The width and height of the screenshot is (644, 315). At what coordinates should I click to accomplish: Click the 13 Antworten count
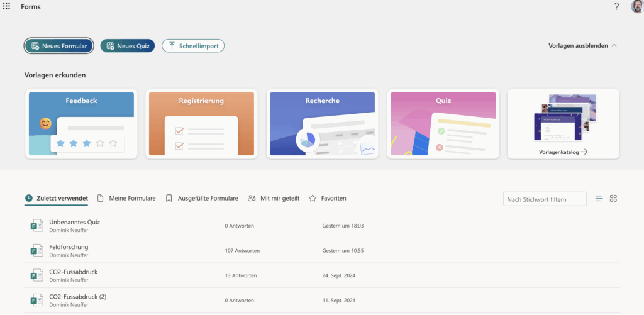tap(241, 275)
